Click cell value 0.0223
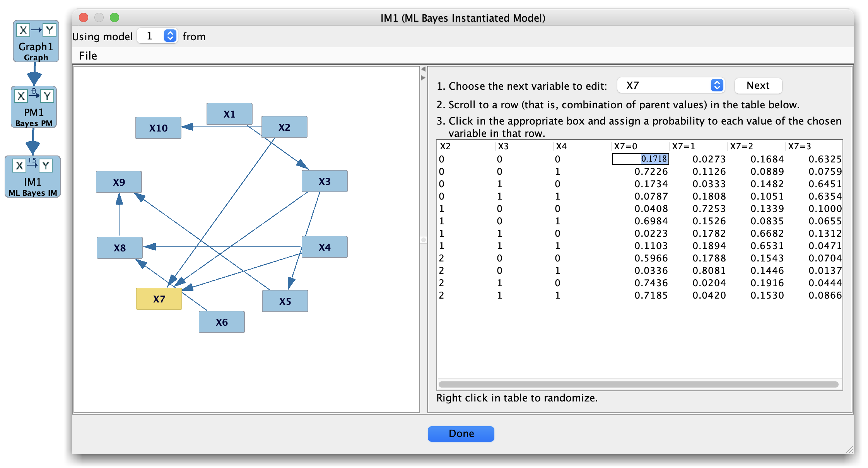Screen dimensions: 868x468 pyautogui.click(x=651, y=233)
